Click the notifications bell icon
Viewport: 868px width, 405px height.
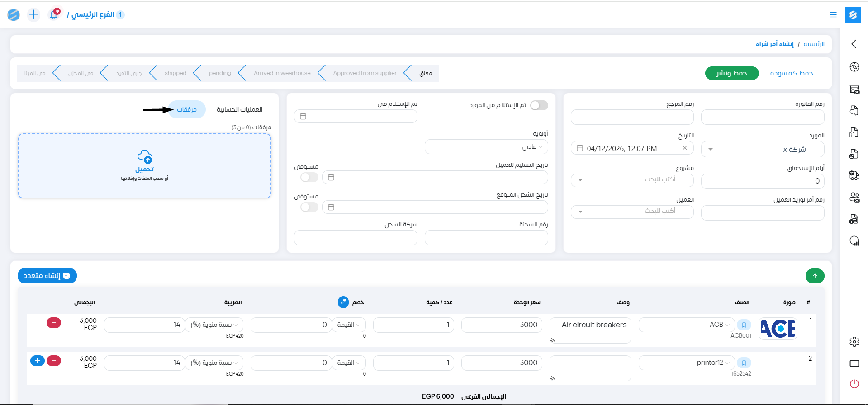point(53,15)
